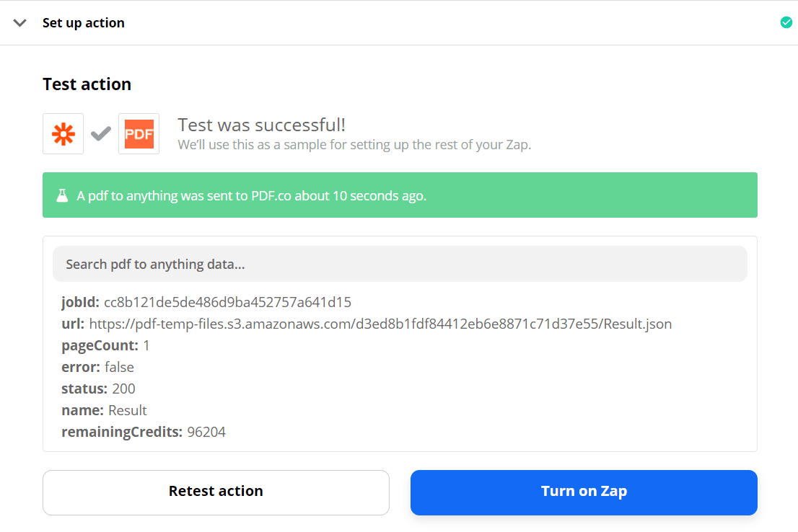This screenshot has height=532, width=798.
Task: Click the Zapier logo icon
Action: tap(63, 133)
